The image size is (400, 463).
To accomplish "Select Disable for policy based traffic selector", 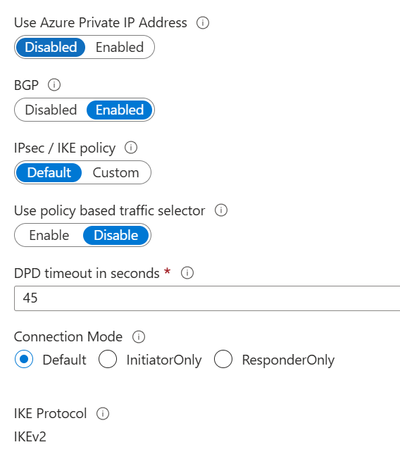I will click(x=116, y=235).
